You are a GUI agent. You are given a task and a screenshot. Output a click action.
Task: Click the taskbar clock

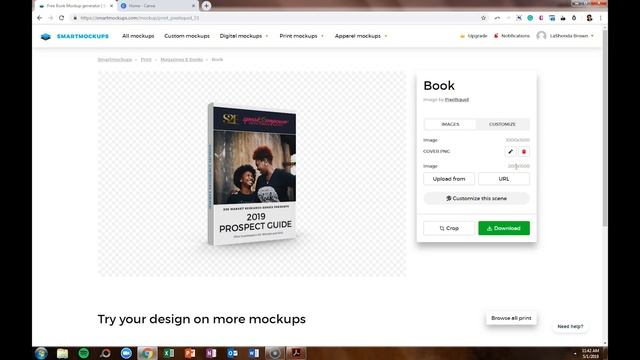(591, 353)
